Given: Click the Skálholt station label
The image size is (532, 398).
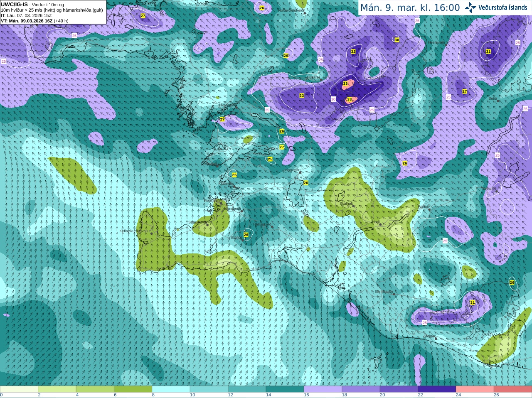Looking at the screenshot, I should (346, 204).
